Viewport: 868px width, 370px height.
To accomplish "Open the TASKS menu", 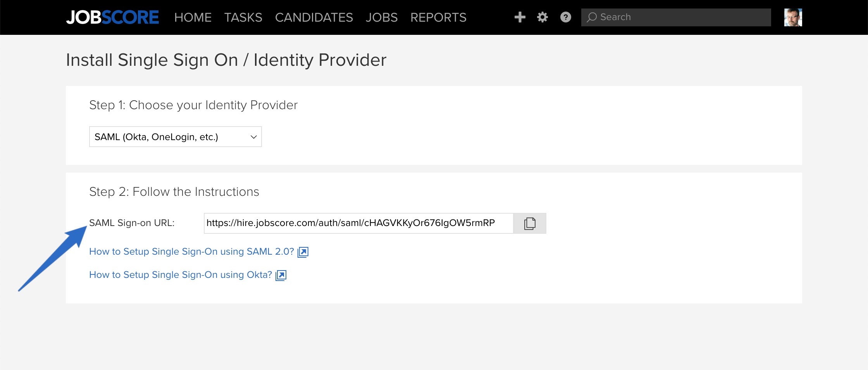I will point(243,17).
